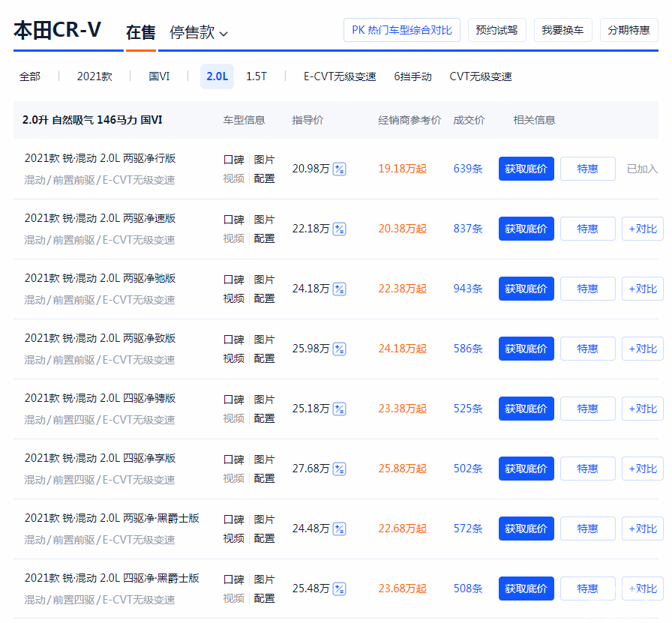Image resolution: width=672 pixels, height=623 pixels.
Task: Select the 1.5T engine filter
Action: coord(256,76)
